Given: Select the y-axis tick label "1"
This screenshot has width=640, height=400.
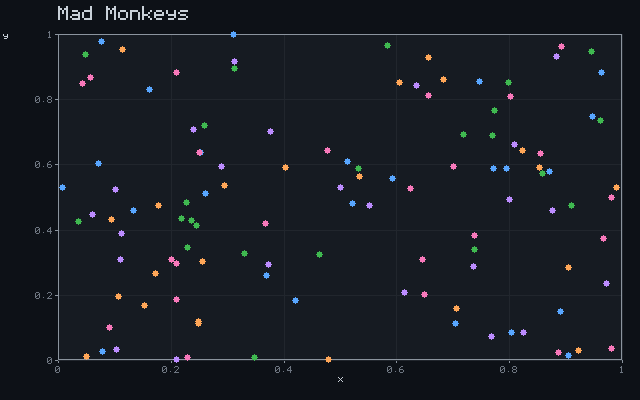Looking at the screenshot, I should point(50,35).
